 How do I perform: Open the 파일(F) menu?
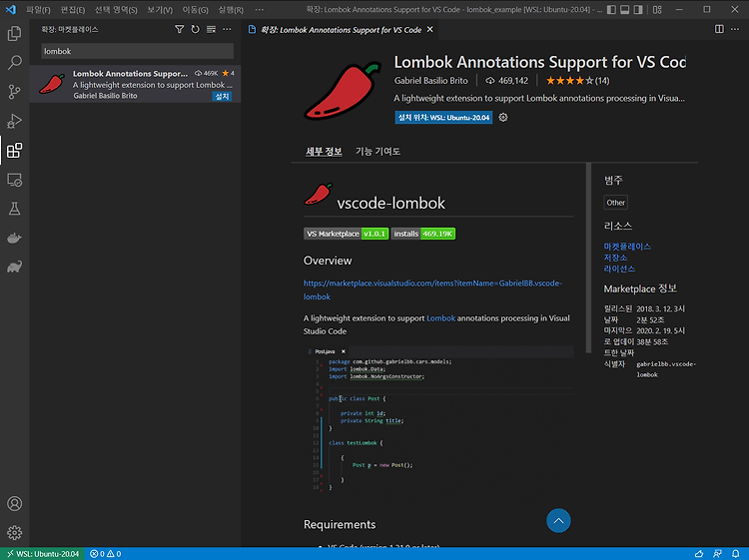[x=38, y=10]
